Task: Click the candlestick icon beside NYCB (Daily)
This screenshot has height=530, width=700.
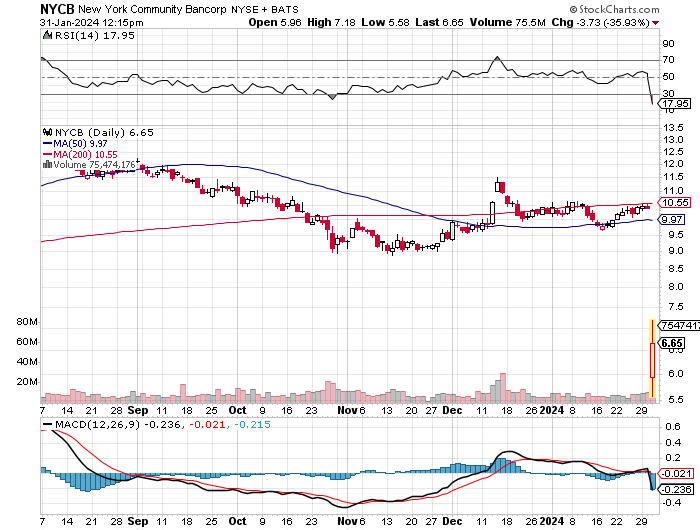Action: [47, 132]
